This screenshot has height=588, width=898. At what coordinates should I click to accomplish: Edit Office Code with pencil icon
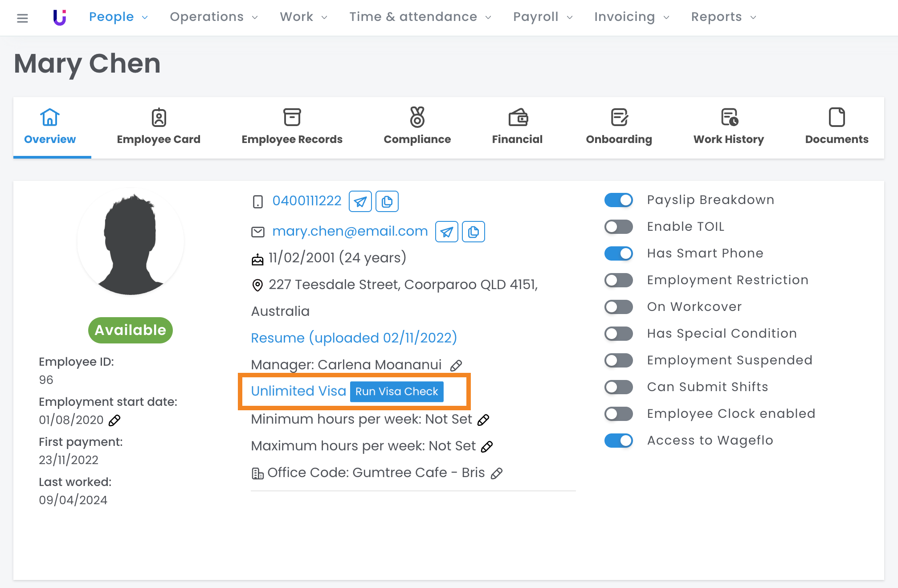[497, 473]
